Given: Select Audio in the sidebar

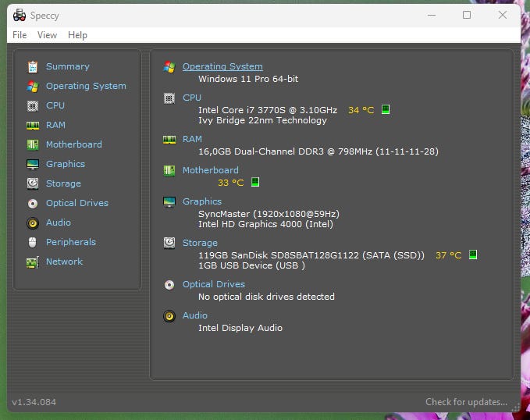Looking at the screenshot, I should pos(58,222).
